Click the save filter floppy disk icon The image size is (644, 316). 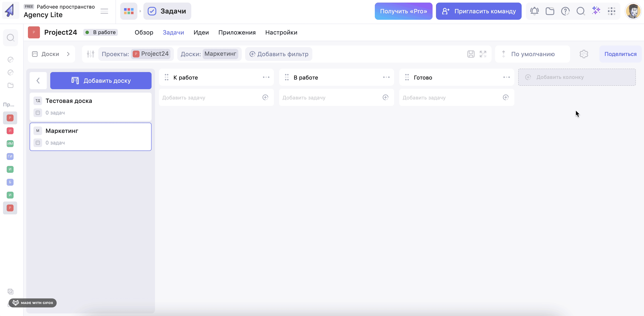471,54
